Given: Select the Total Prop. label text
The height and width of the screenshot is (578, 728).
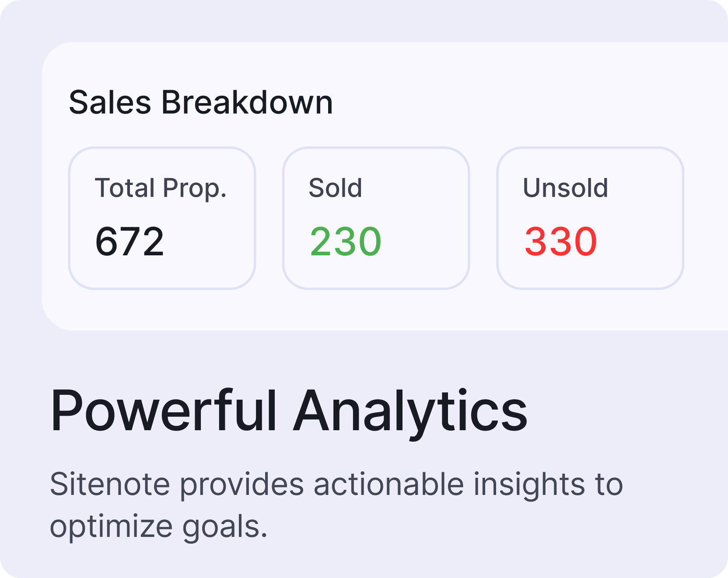Looking at the screenshot, I should point(161,188).
